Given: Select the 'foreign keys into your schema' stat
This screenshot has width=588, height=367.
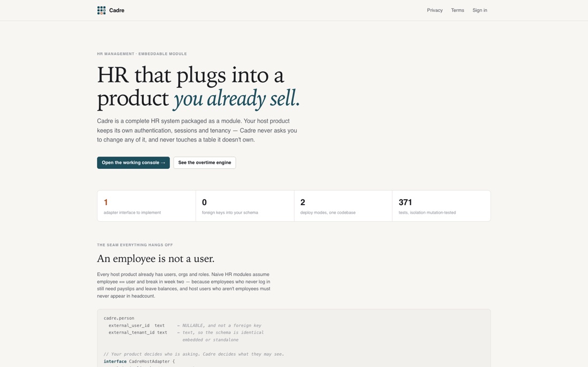Looking at the screenshot, I should pyautogui.click(x=245, y=206).
